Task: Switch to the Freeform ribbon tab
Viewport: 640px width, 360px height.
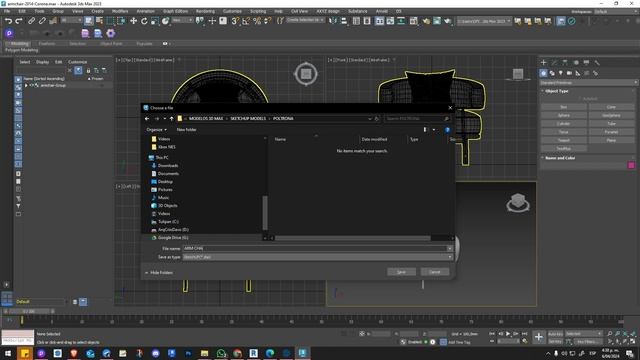Action: click(x=47, y=43)
